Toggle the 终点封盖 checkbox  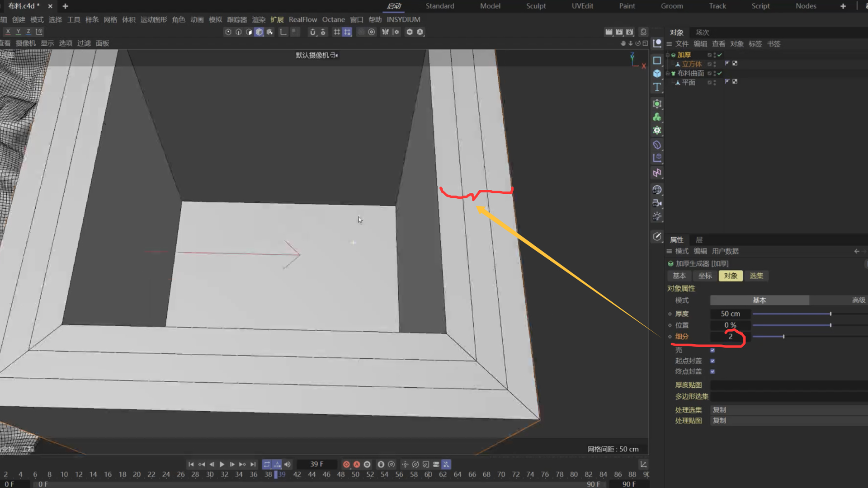pos(712,371)
